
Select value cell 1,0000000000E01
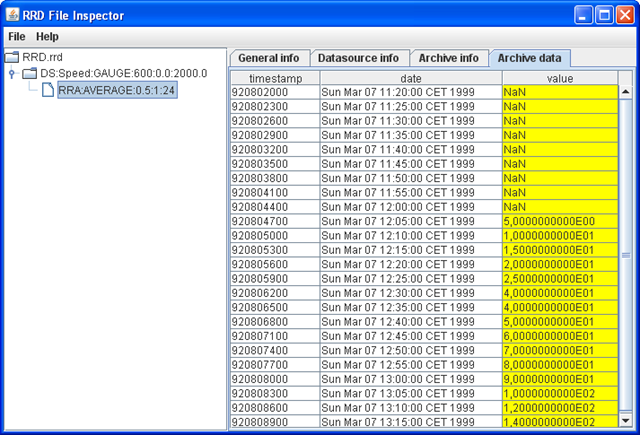(560, 235)
